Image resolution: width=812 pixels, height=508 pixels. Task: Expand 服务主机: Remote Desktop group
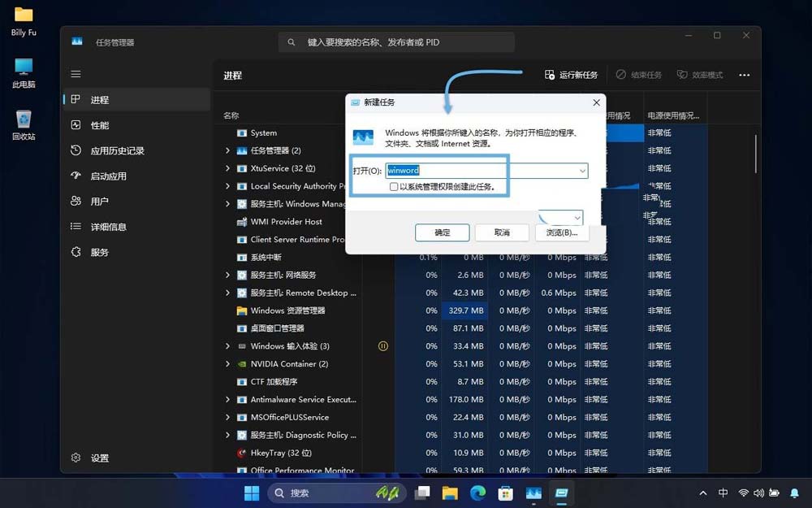tap(227, 293)
